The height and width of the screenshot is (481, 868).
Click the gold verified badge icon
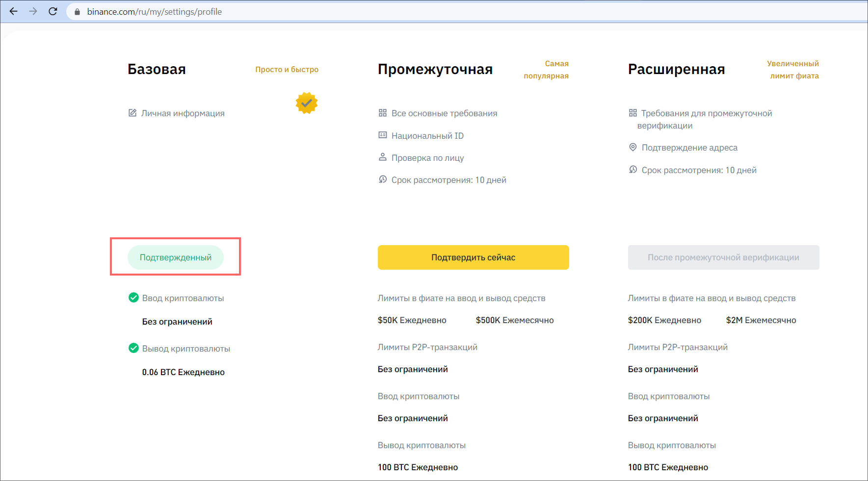coord(307,103)
